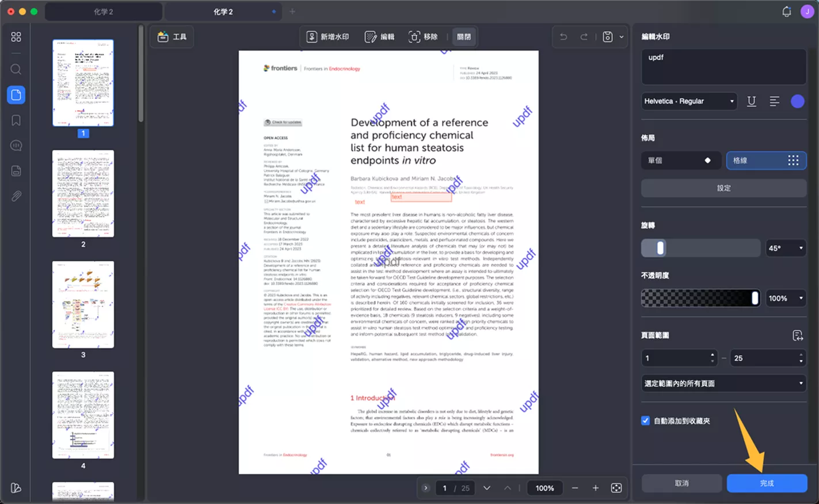Click the fit page icon

(x=616, y=488)
